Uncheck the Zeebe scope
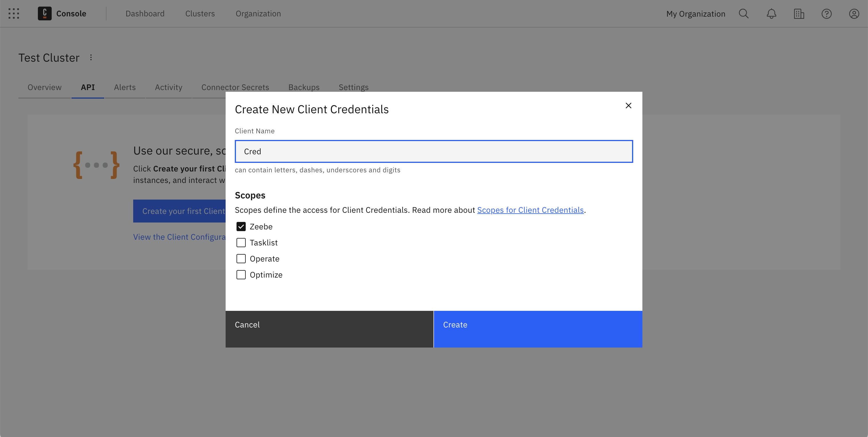This screenshot has width=868, height=437. pyautogui.click(x=241, y=227)
